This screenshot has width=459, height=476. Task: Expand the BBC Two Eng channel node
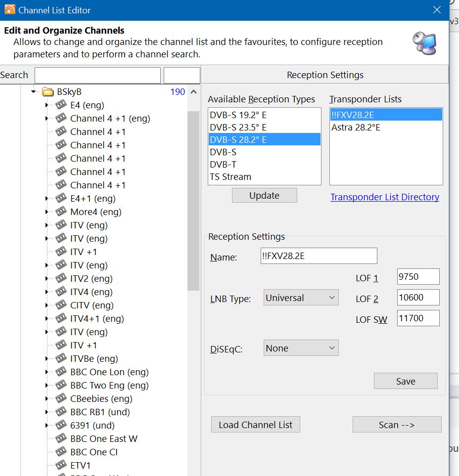click(47, 386)
